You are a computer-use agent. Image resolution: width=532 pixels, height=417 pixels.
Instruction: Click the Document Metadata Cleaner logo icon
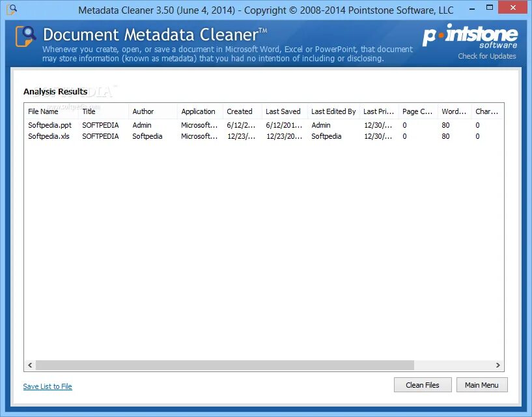(x=26, y=36)
